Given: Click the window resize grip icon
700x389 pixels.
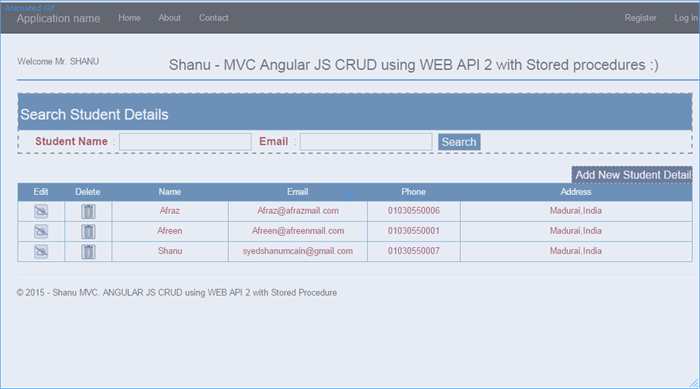Looking at the screenshot, I should coord(694,383).
